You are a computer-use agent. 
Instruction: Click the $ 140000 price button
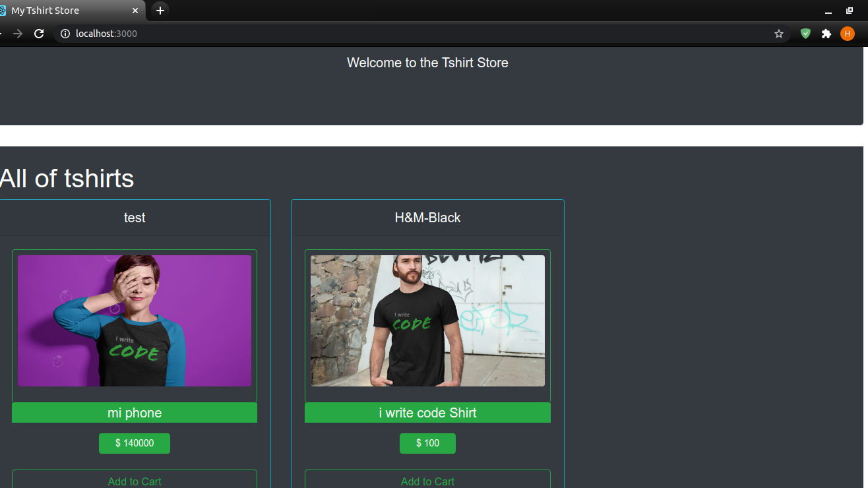(135, 443)
